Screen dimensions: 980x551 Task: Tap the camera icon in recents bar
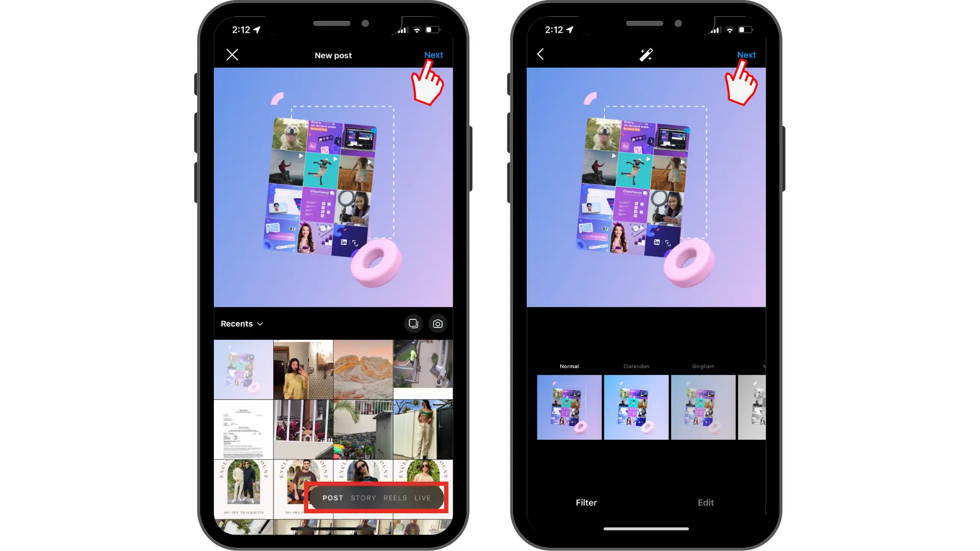pyautogui.click(x=437, y=323)
